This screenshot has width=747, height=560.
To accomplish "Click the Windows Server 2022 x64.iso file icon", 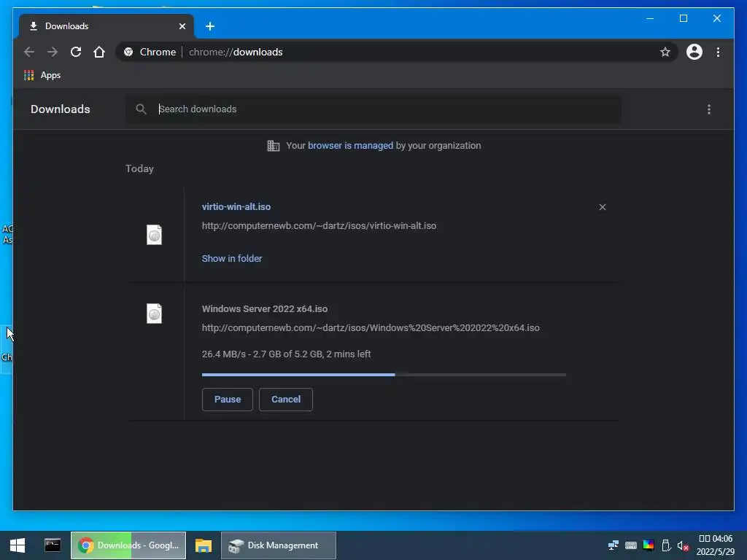I will [x=154, y=314].
